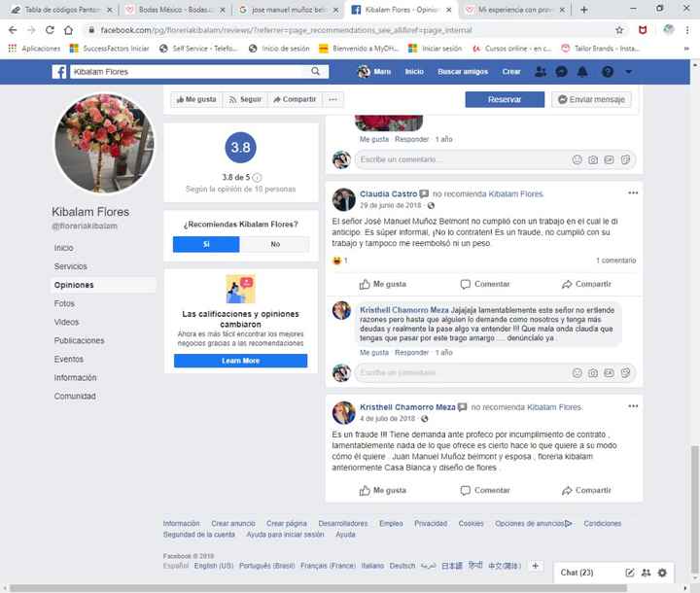Open notifications bell icon
The image size is (700, 593).
coord(582,71)
